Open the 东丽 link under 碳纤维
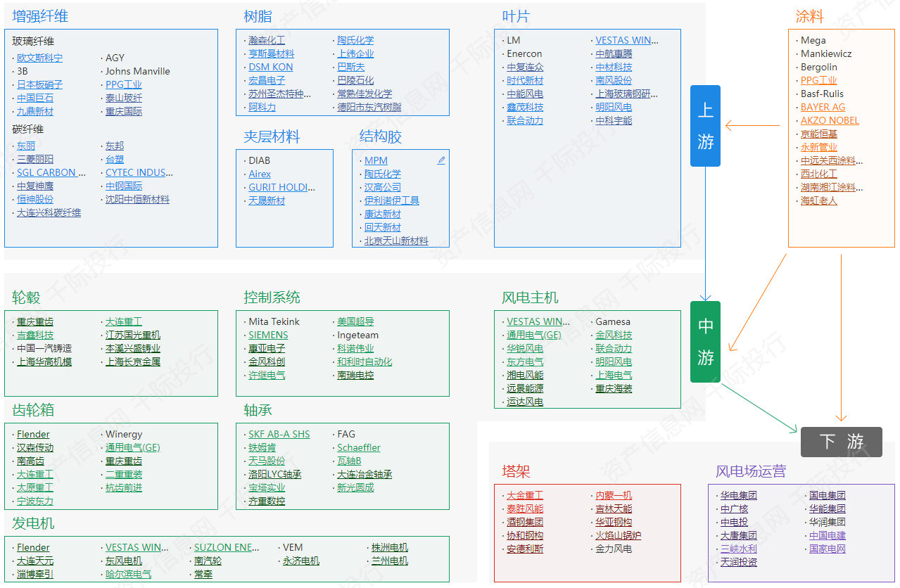Screen dimensions: 900x588 (x=26, y=146)
